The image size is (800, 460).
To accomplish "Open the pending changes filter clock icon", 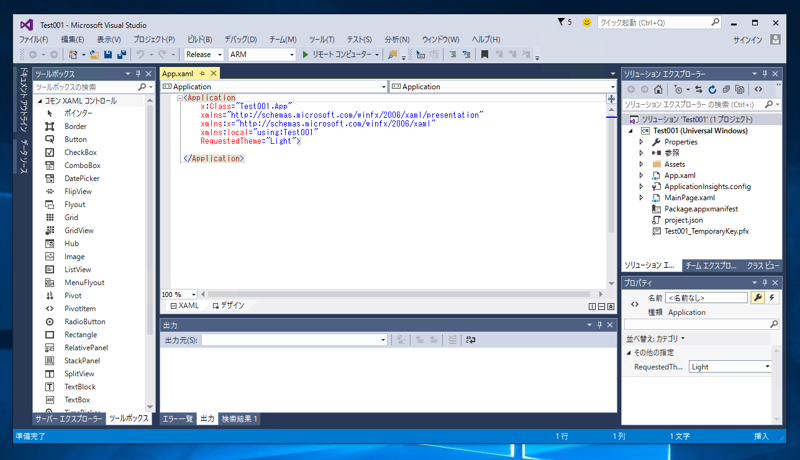I will (x=678, y=89).
